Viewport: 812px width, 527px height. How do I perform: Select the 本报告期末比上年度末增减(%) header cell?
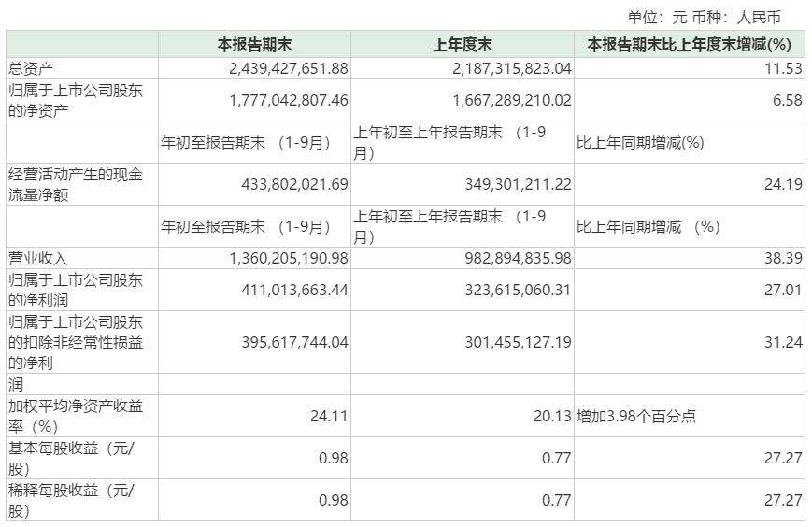click(689, 44)
